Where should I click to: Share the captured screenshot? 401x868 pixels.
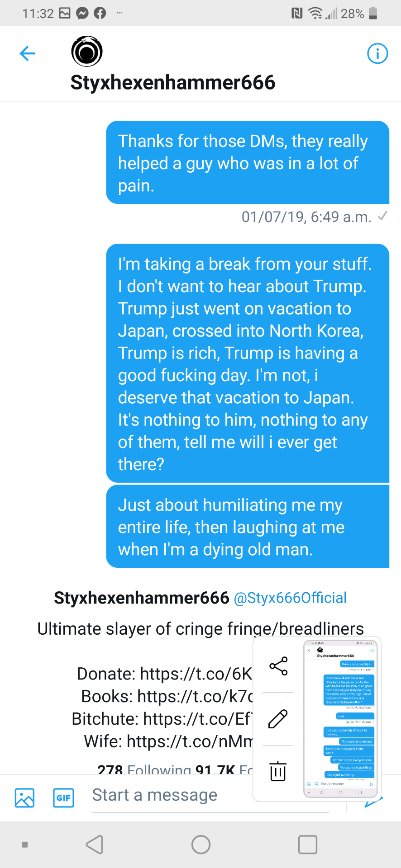click(x=278, y=666)
